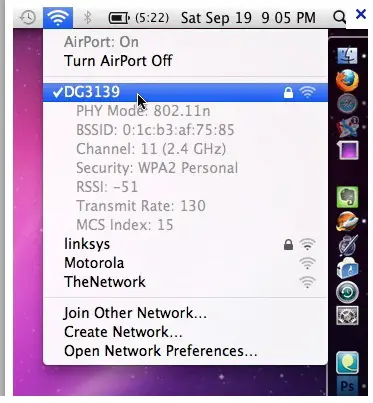Click signal strength icon beside DG3139
The height and width of the screenshot is (403, 373).
[307, 92]
